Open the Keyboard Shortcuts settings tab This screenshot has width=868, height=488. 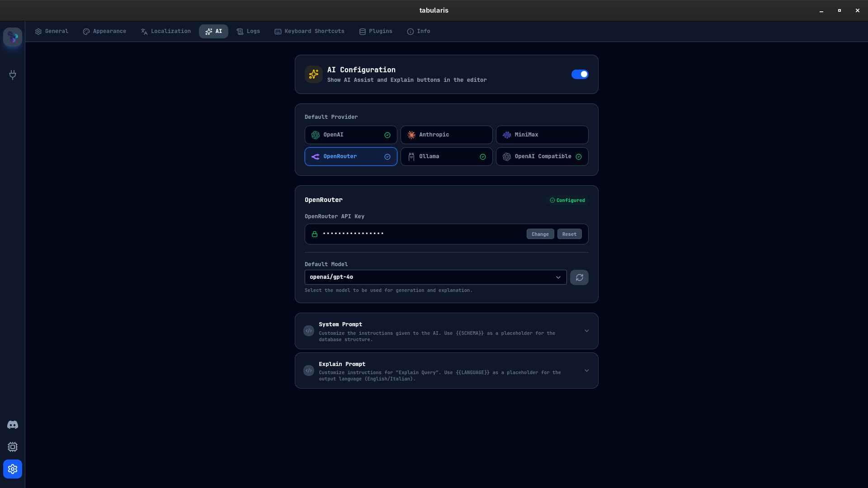point(309,31)
